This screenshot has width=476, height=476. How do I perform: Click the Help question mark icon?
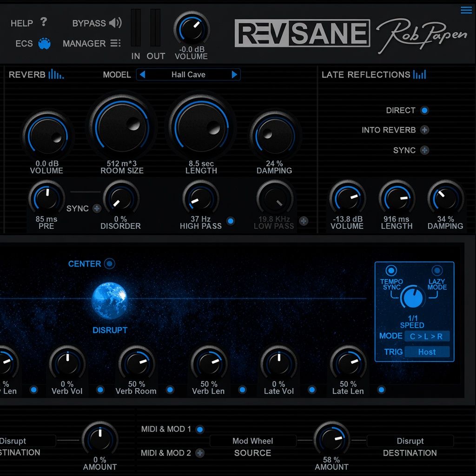(44, 22)
